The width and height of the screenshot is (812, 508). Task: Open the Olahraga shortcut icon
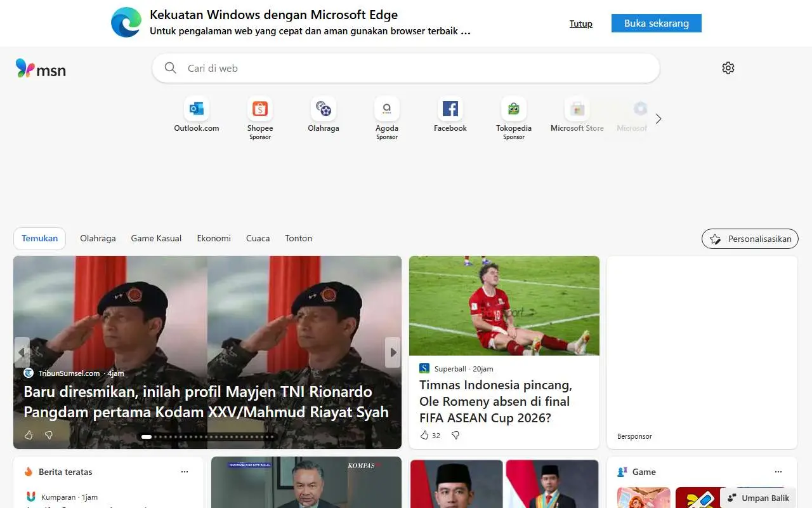(x=324, y=109)
